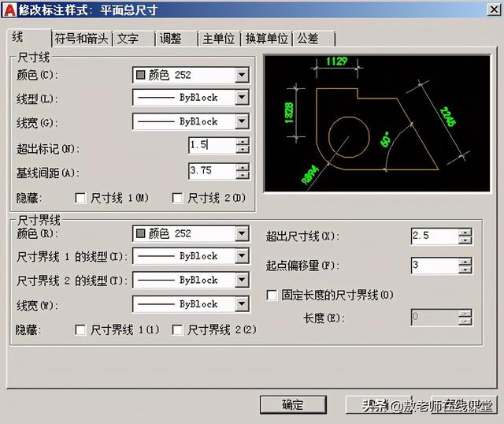
Task: Click extension line color 252 swatch
Action: (140, 233)
